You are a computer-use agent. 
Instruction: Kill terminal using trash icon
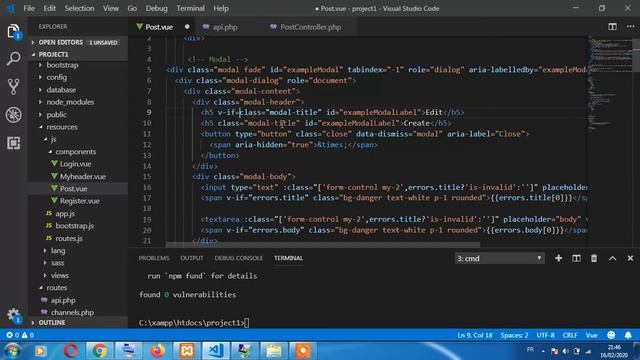594,258
